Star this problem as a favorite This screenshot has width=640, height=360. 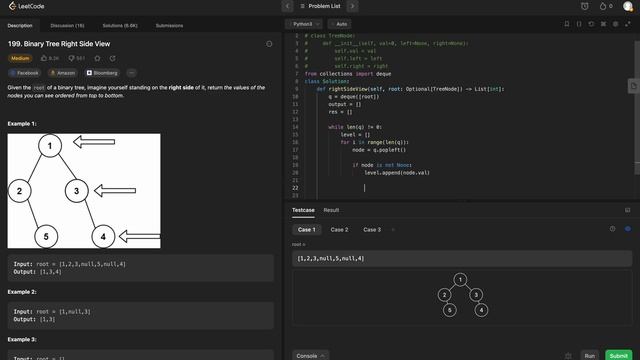coord(97,58)
